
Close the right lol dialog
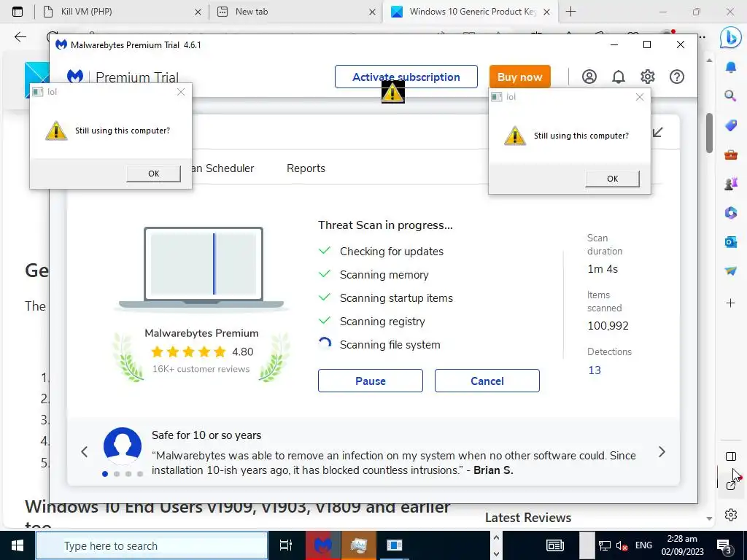(x=640, y=97)
